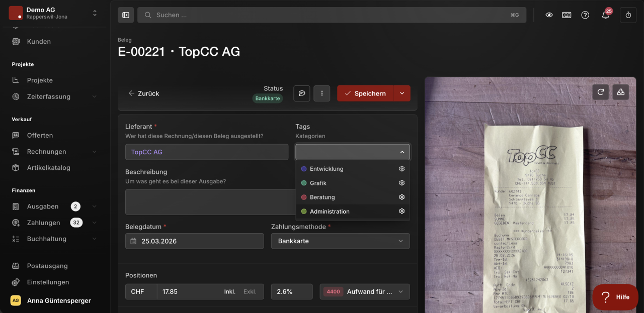
Task: Select the Administration tag option
Action: point(352,212)
